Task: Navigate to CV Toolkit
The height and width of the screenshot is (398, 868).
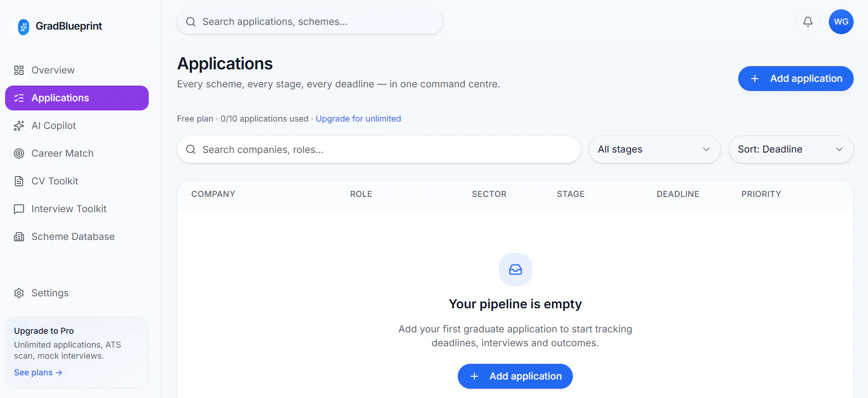Action: tap(77, 181)
